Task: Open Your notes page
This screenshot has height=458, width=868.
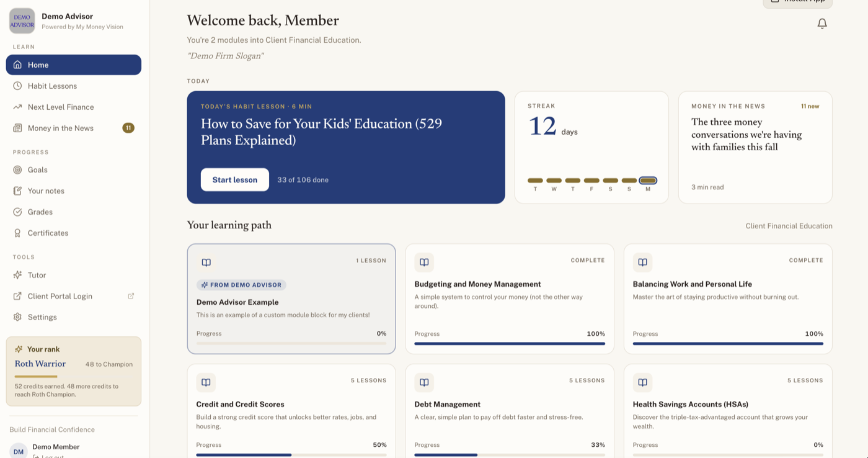Action: (x=74, y=191)
